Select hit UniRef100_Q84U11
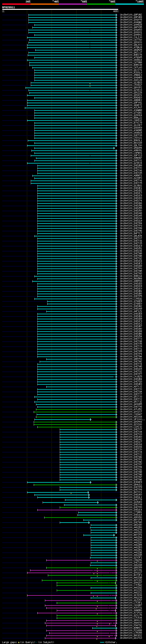 coord(131,485)
